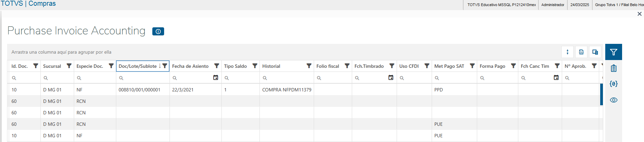The width and height of the screenshot is (644, 142).
Task: Toggle sort on Doc/Lote/Sublote column header
Action: point(137,66)
